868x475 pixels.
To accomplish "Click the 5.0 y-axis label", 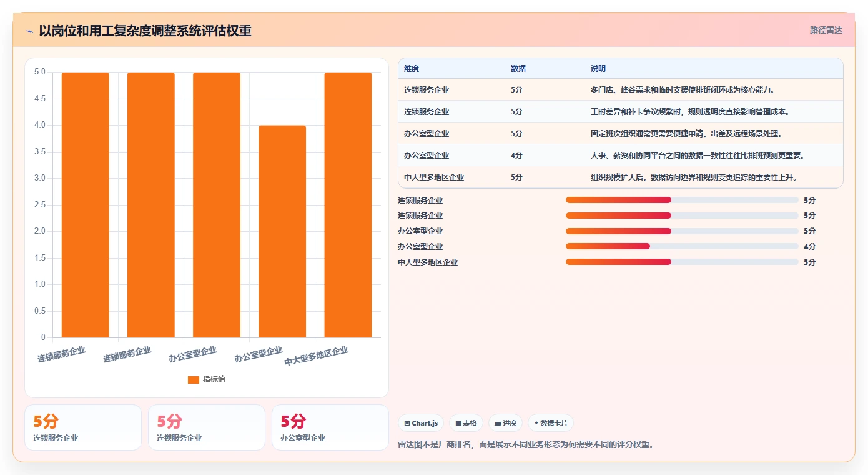I will [x=39, y=72].
